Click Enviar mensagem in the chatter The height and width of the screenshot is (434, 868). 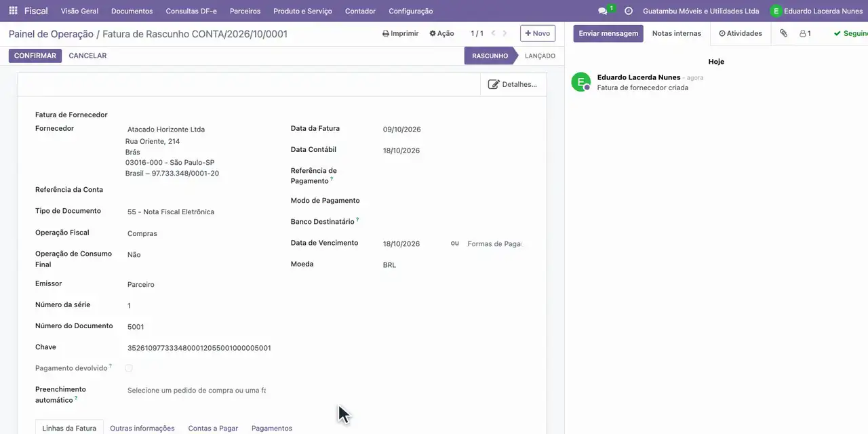(x=608, y=33)
